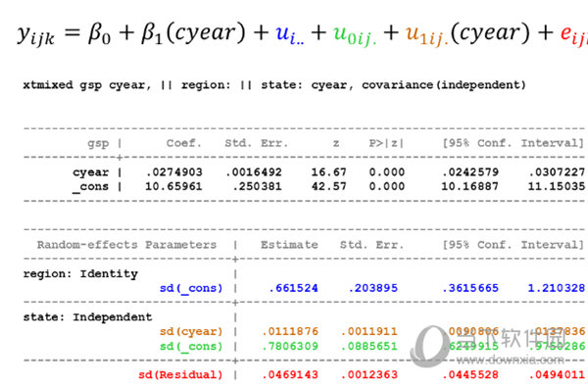Click the green sd(_cons) label under state
This screenshot has height=388, width=588.
[191, 347]
